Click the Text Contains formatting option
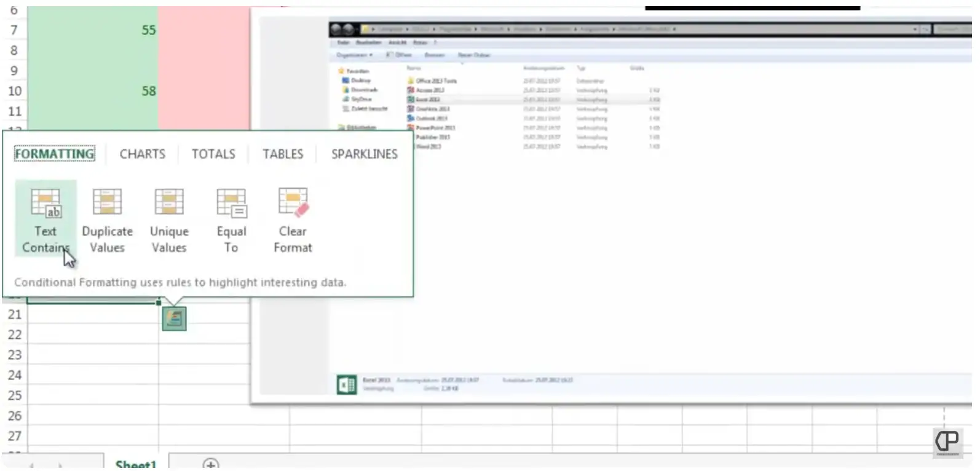This screenshot has width=980, height=471. click(x=45, y=220)
